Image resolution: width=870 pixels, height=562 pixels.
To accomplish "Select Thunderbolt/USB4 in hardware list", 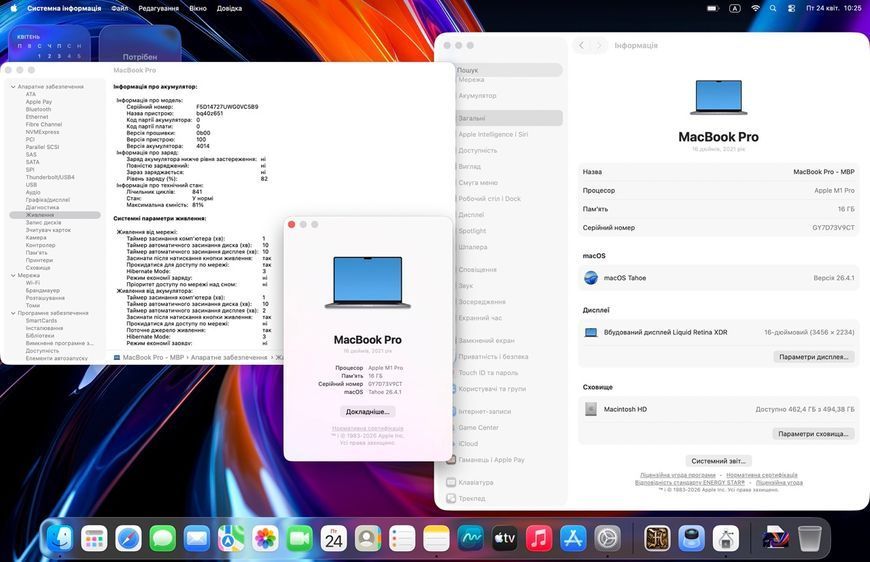I will point(50,177).
